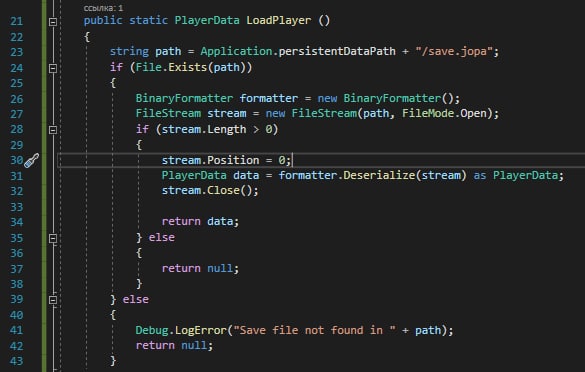The height and width of the screenshot is (372, 585).
Task: Click the formatter variable declaration on line 26
Action: (269, 98)
